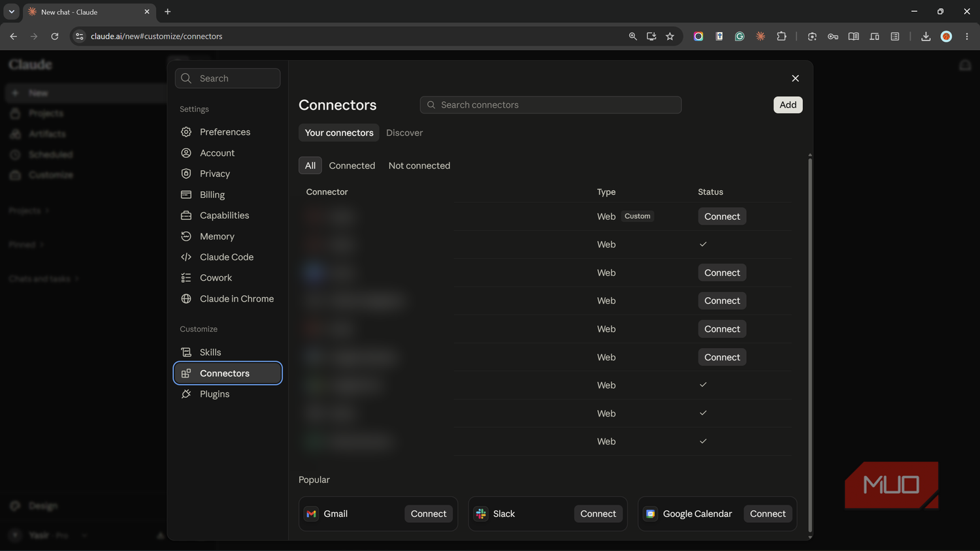Click the Slack logo icon
Image resolution: width=980 pixels, height=551 pixels.
pos(481,514)
